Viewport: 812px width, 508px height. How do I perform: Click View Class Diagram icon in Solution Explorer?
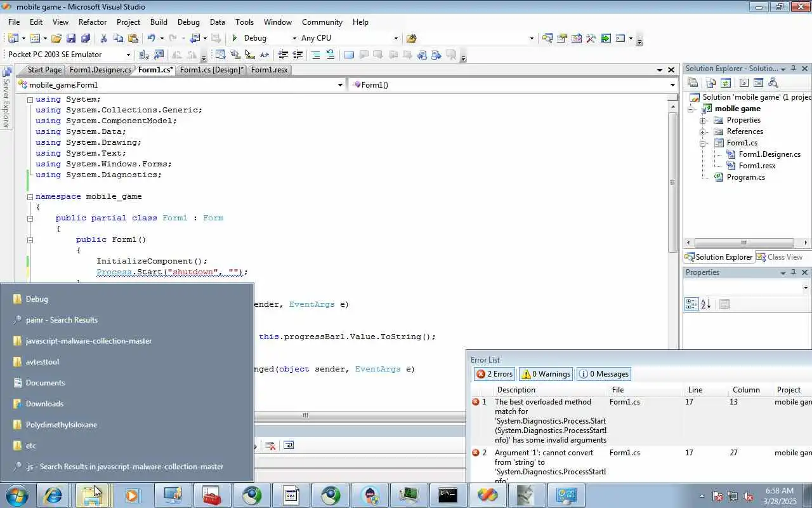773,83
